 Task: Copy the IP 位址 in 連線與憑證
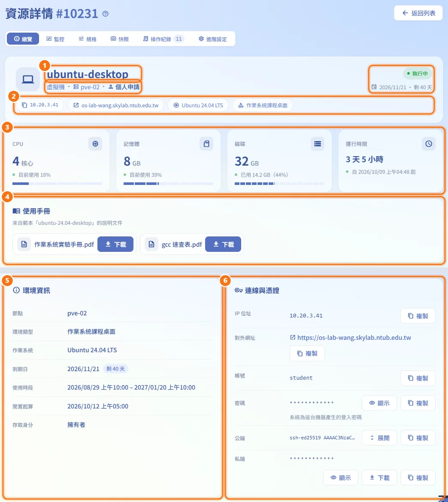click(x=418, y=316)
